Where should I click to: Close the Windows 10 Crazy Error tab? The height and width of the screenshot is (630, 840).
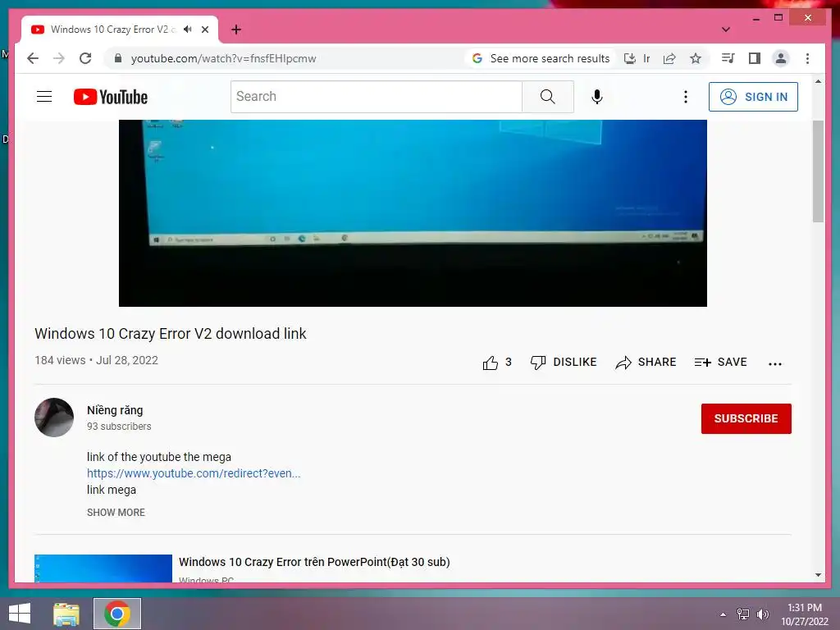pos(204,30)
